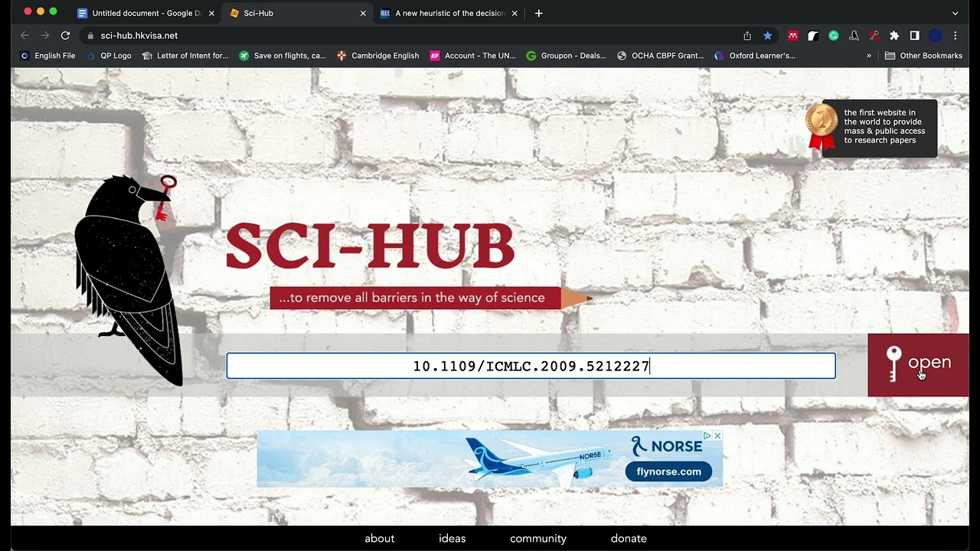Click the first website in the world text

tap(884, 126)
